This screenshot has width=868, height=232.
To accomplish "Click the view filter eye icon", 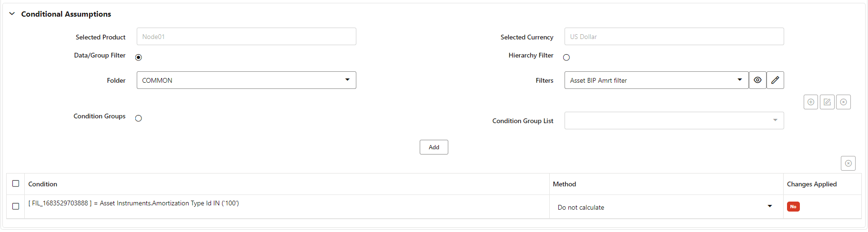I will [757, 80].
